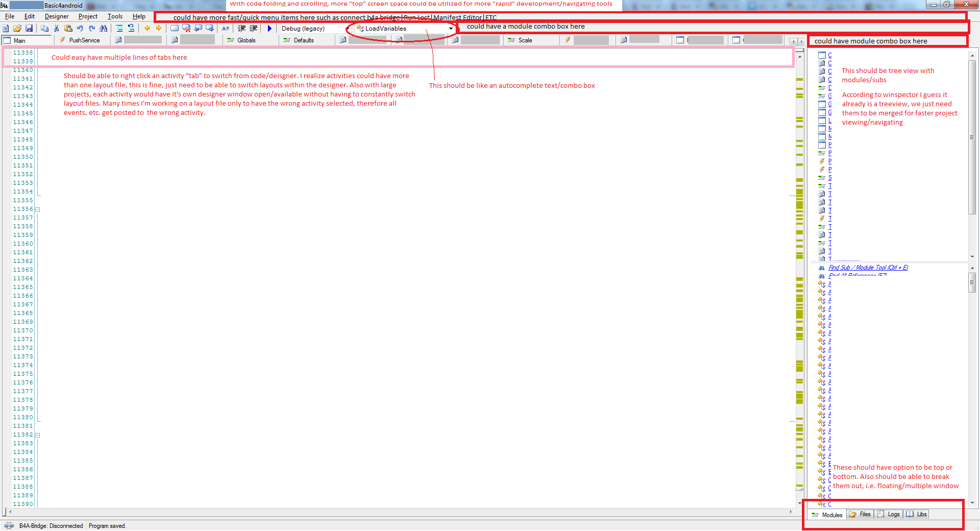Click the 'Program saved.' status bar text

tap(107, 526)
